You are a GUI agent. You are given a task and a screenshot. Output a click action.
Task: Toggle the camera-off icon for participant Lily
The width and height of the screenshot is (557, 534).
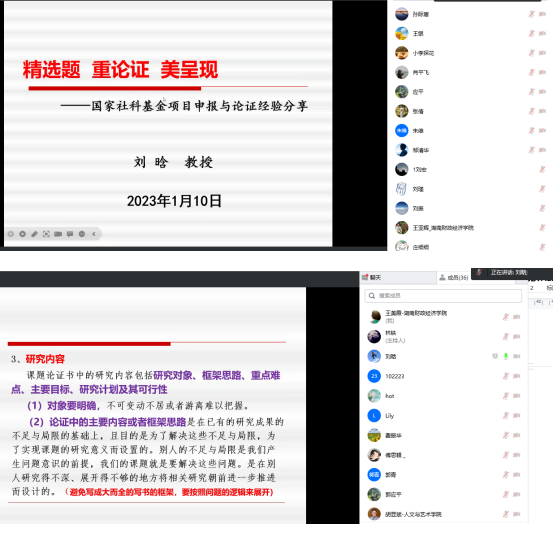point(517,415)
